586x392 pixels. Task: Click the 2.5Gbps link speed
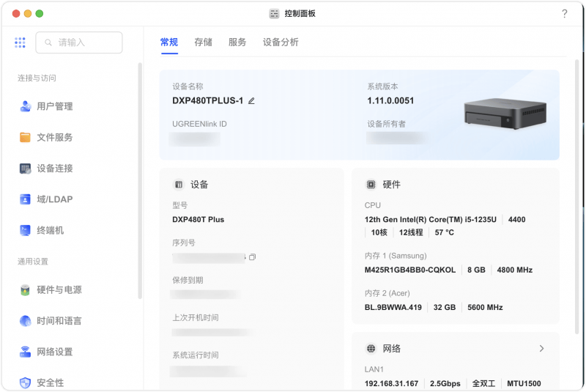point(445,384)
